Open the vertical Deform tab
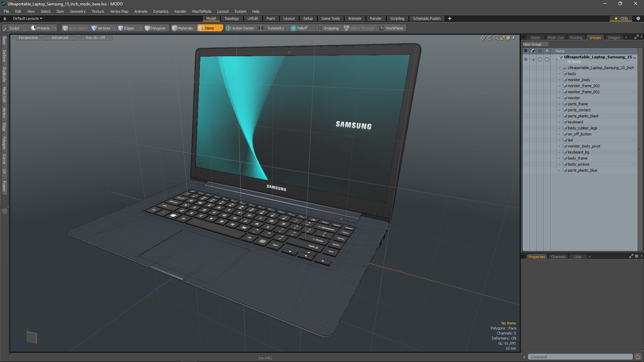The height and width of the screenshot is (362, 644). click(4, 56)
